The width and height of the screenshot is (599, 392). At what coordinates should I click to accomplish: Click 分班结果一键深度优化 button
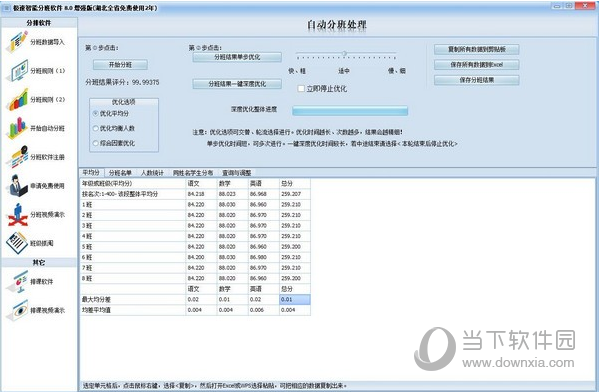pos(237,84)
